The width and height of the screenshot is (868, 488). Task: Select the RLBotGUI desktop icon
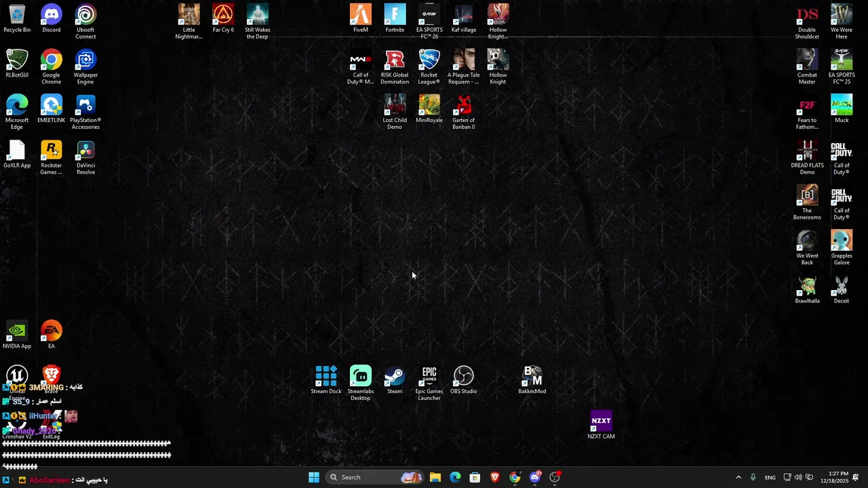[17, 64]
